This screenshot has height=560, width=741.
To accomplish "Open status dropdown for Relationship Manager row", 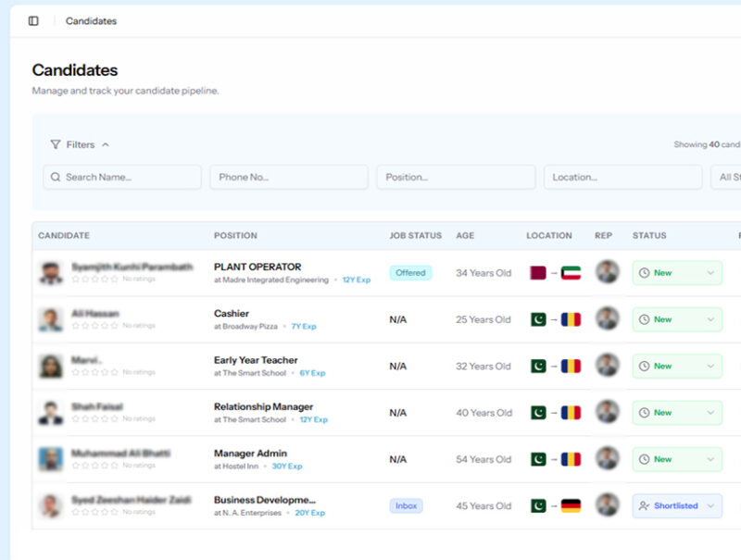I will tap(677, 413).
